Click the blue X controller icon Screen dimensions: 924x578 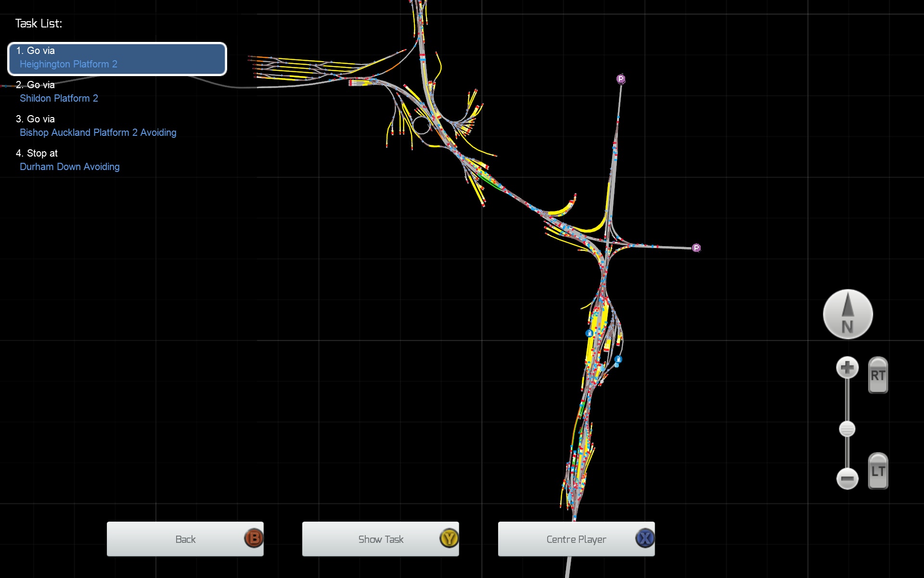tap(645, 539)
